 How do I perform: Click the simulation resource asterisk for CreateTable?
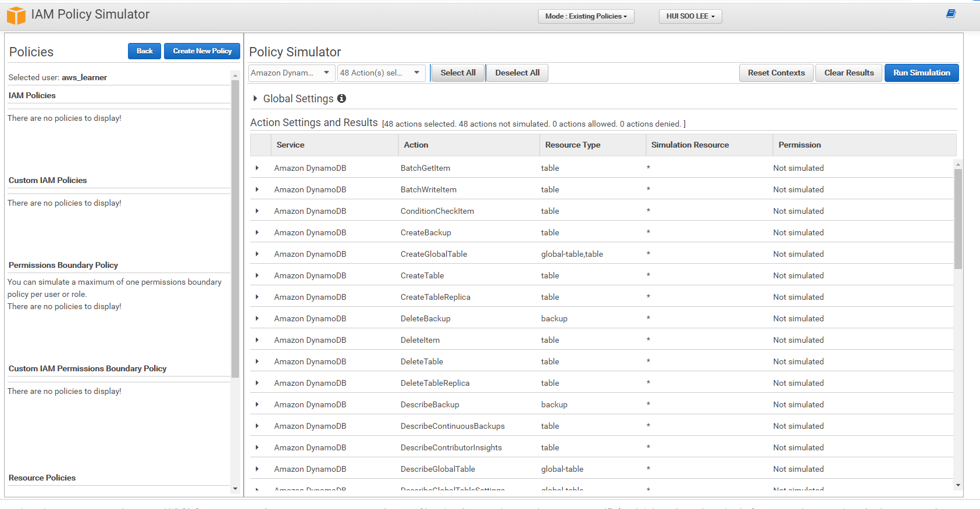(648, 275)
